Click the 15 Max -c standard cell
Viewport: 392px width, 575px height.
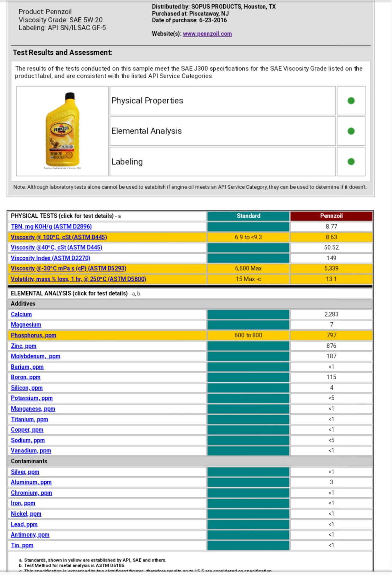[x=248, y=279]
